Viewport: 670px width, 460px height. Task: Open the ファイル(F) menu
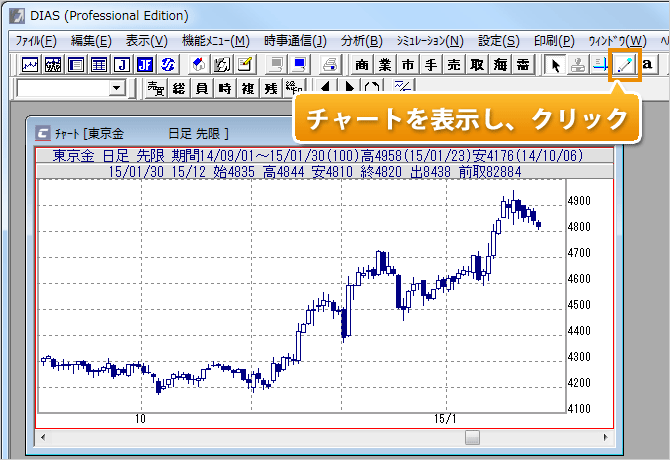[36, 41]
